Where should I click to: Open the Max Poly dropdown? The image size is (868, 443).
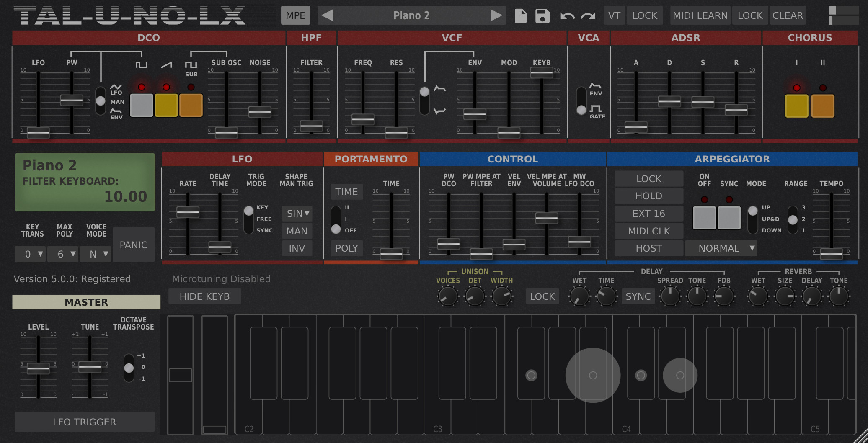tap(62, 254)
